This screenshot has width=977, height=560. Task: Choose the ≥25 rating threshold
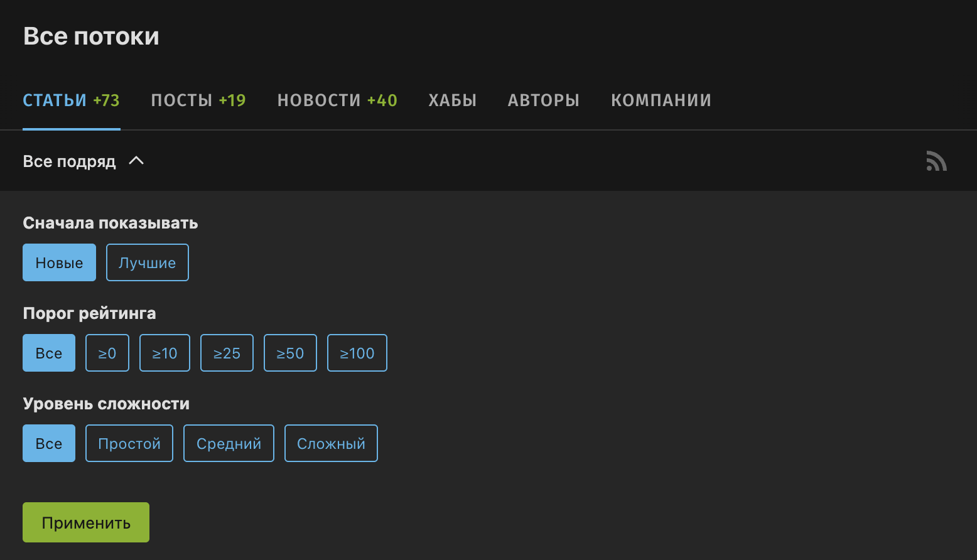227,353
